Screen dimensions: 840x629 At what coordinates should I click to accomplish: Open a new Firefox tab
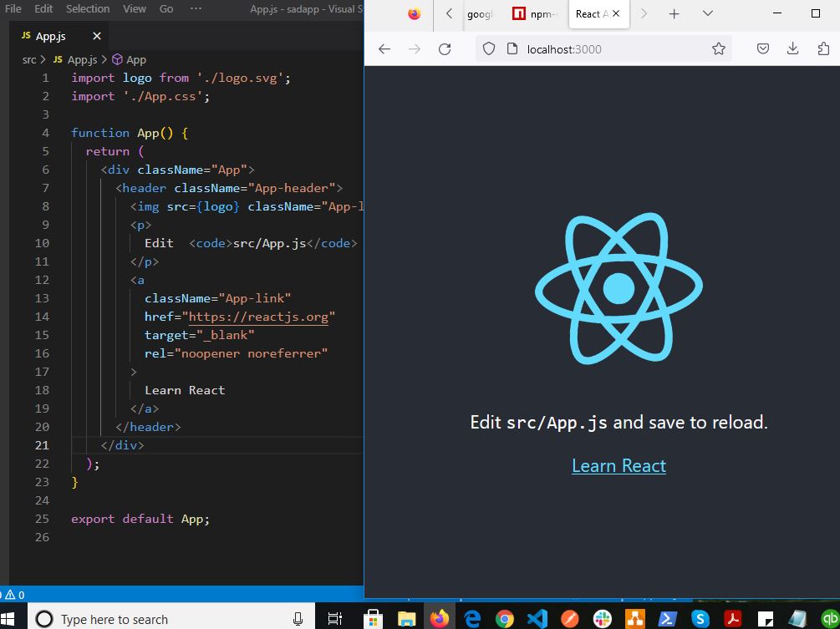tap(674, 14)
